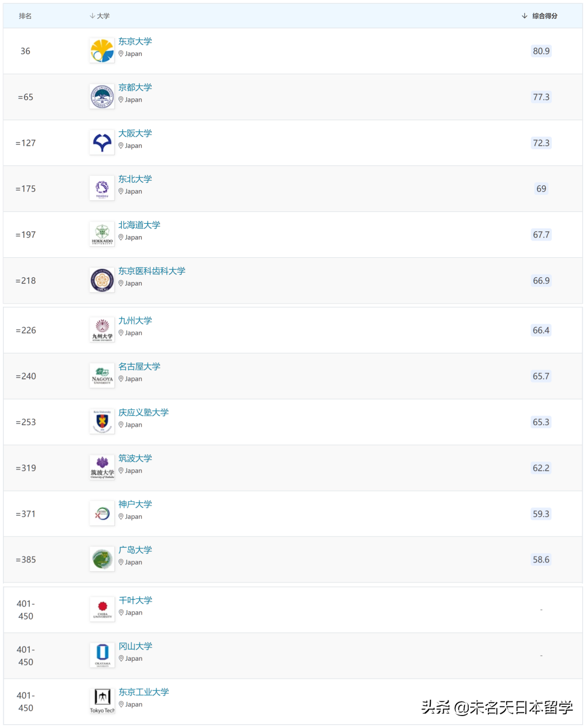586x728 pixels.
Task: Click the Okayama University logo
Action: coord(103,655)
